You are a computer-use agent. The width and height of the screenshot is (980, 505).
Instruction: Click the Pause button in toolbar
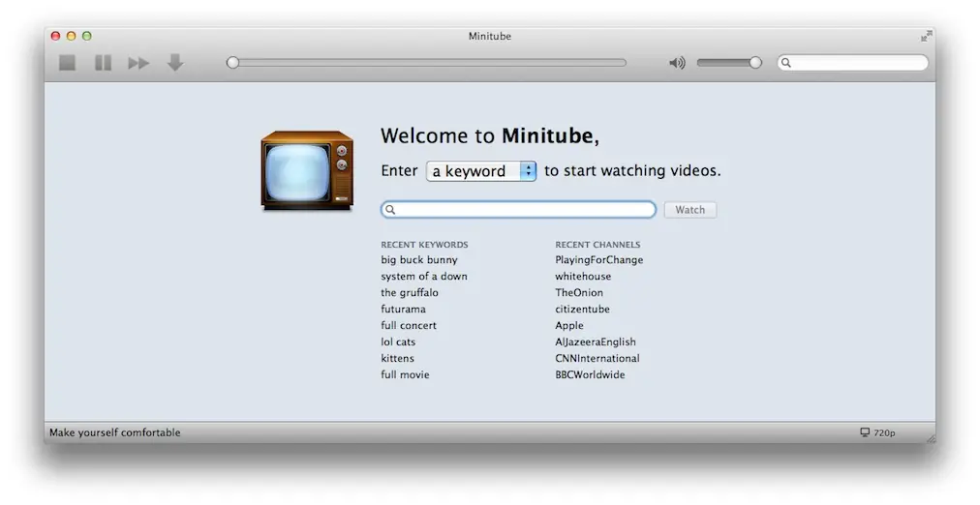point(103,63)
